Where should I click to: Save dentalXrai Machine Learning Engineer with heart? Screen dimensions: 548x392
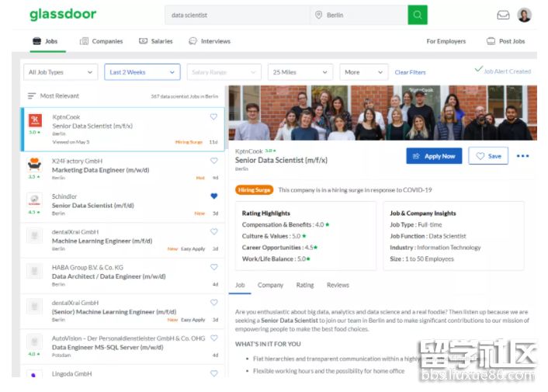pos(214,231)
